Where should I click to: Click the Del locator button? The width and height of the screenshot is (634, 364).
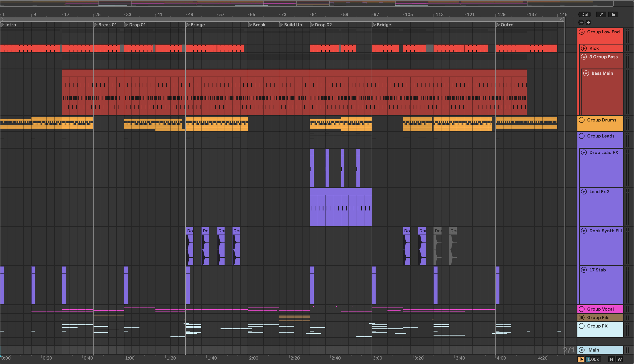point(585,14)
